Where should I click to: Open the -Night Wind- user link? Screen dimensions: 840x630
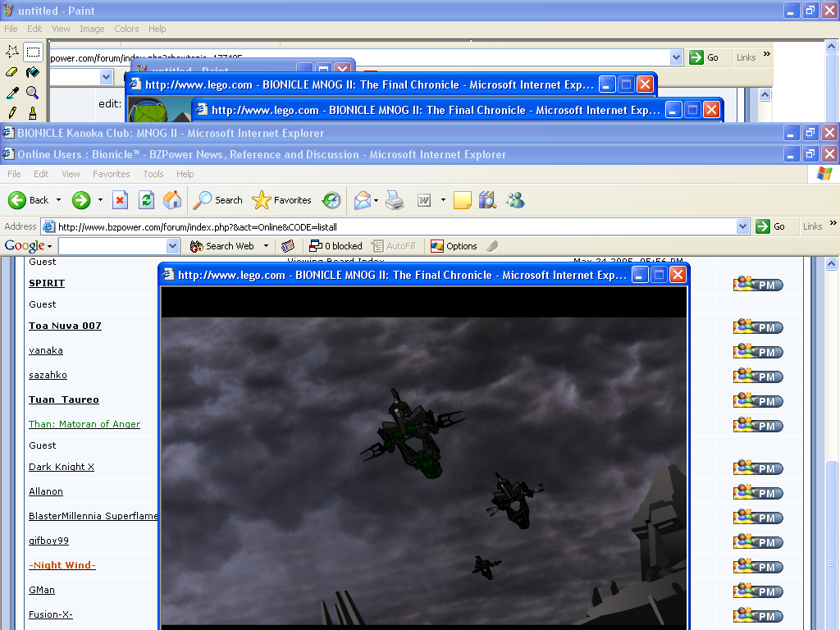click(x=62, y=565)
